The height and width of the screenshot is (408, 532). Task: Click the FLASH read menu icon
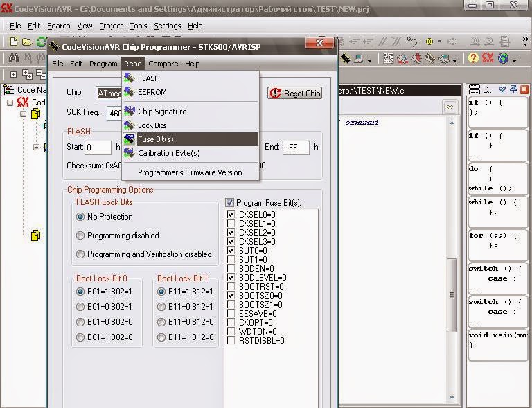(129, 78)
